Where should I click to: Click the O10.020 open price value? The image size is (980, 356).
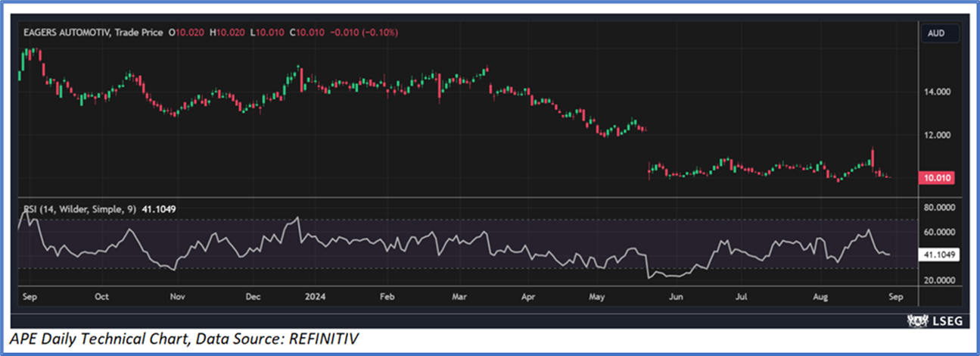(x=188, y=33)
